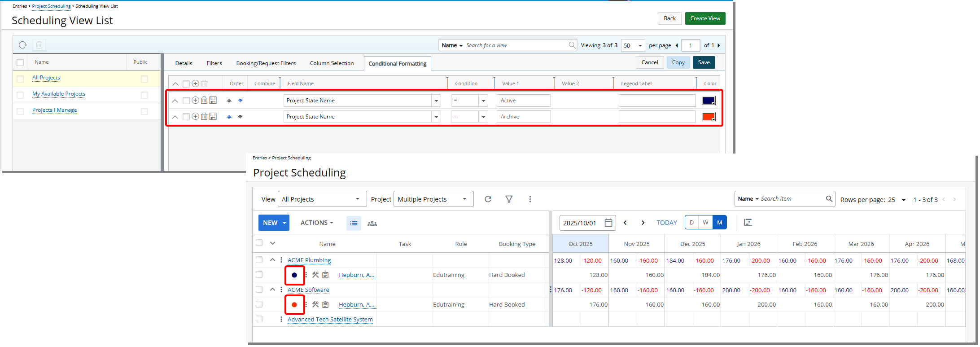
Task: Click the magnifier in 'Search for a view'
Action: (572, 45)
